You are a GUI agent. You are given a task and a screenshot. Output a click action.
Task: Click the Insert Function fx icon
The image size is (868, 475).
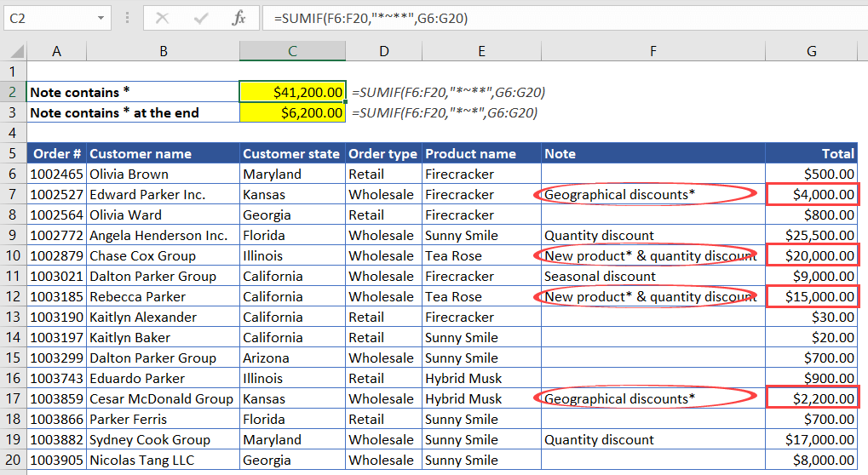point(239,18)
